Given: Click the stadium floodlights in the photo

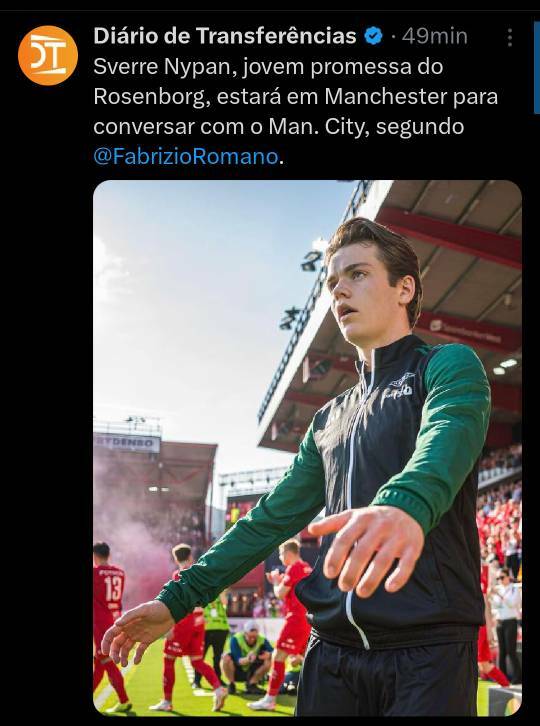Looking at the screenshot, I should point(311,261).
